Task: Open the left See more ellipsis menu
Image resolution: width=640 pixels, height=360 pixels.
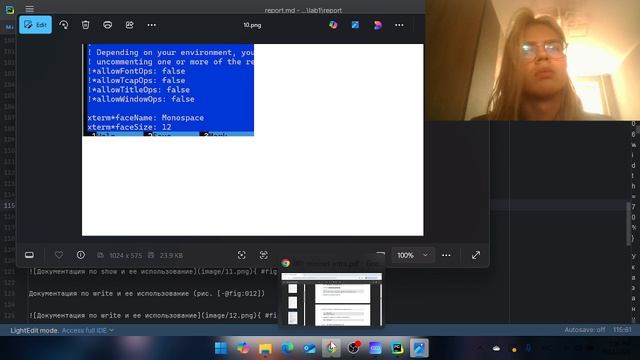Action: [x=151, y=25]
